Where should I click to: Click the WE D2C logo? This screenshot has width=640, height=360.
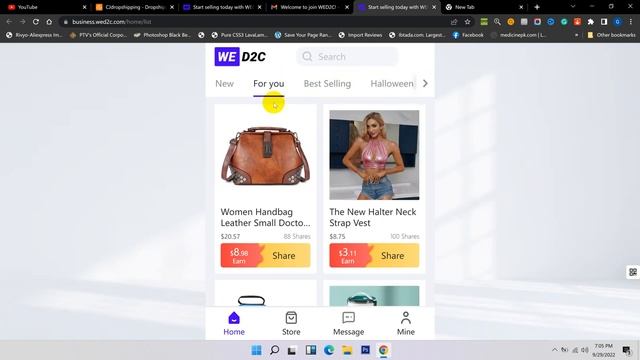click(240, 57)
